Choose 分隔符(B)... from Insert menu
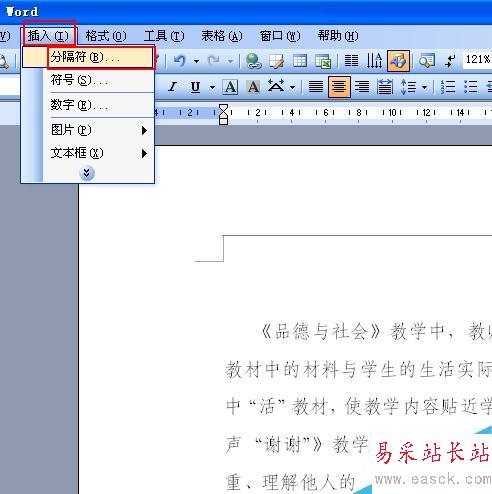This screenshot has height=494, width=492. (88, 58)
